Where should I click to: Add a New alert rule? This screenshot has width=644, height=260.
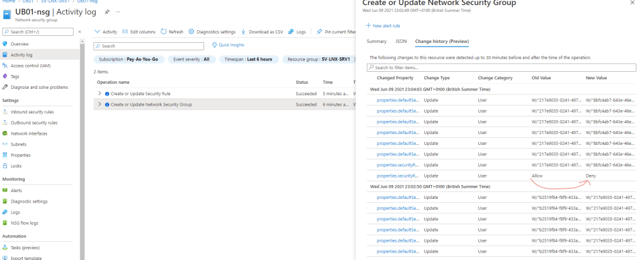tap(383, 25)
